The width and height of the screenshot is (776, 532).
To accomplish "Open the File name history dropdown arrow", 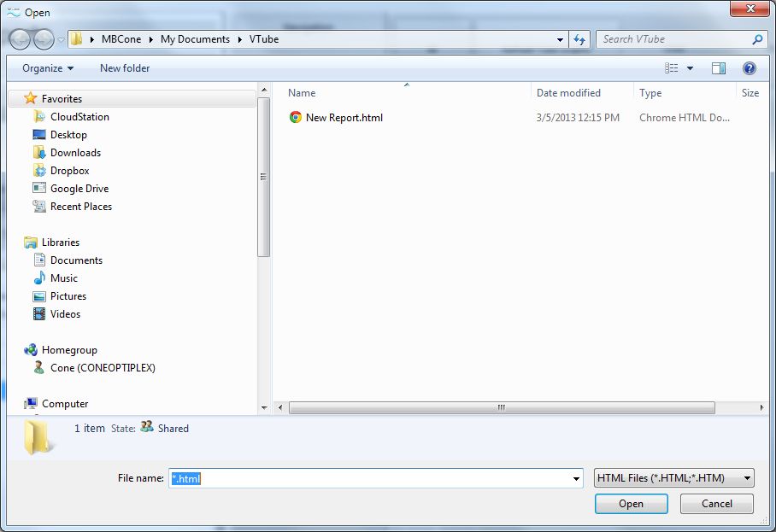I will 576,479.
